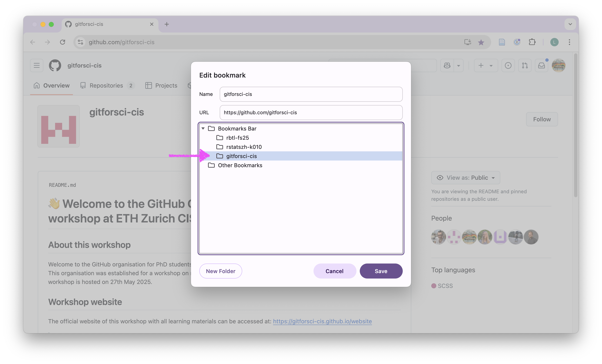
Task: Open the GitHub hamburger navigation menu
Action: (x=37, y=65)
